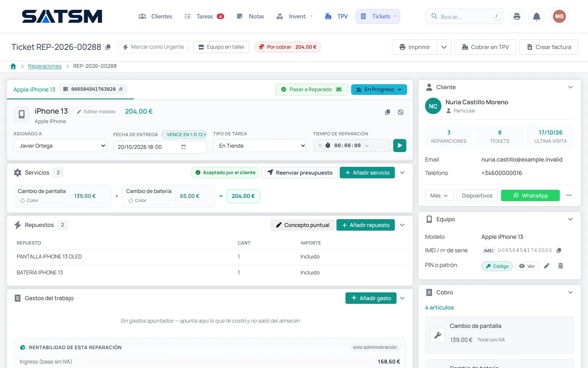Go to home via breadcrumb house icon
This screenshot has width=588, height=368.
(x=13, y=66)
